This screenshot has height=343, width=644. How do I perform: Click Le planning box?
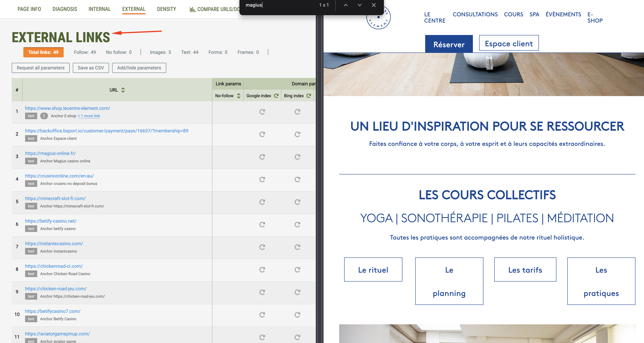pyautogui.click(x=449, y=281)
